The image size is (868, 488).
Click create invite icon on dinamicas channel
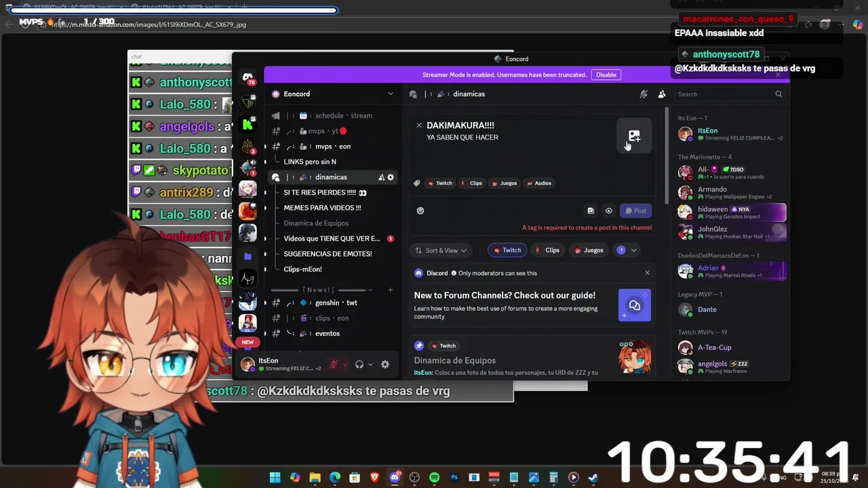pos(381,177)
